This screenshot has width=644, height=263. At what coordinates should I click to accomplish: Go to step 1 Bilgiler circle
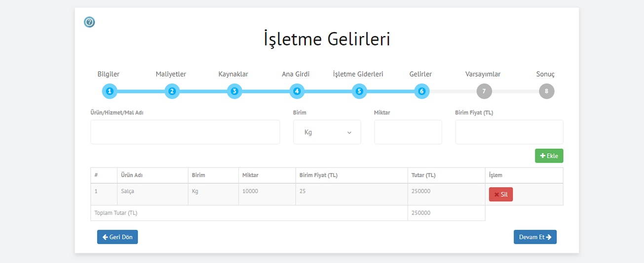[110, 91]
